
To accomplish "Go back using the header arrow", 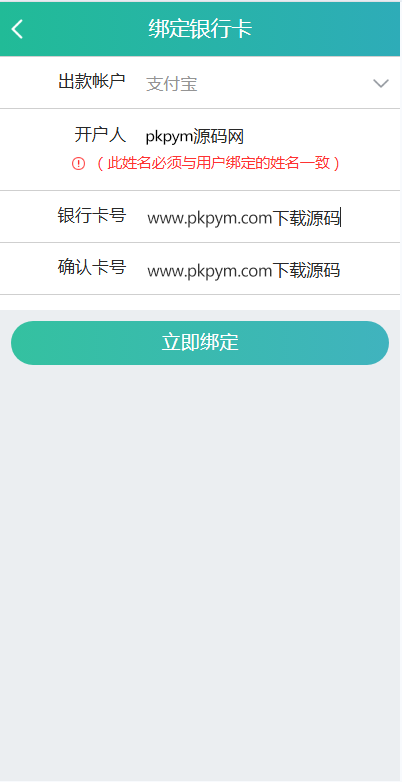I will coord(17,29).
